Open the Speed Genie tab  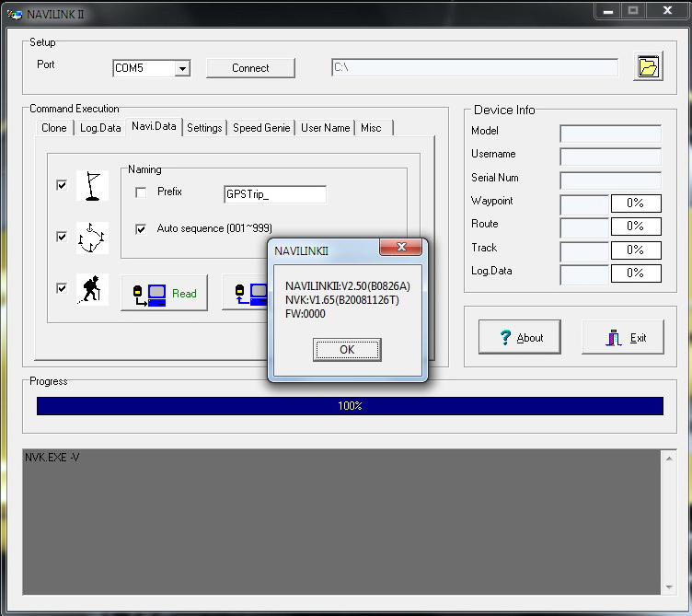coord(261,128)
